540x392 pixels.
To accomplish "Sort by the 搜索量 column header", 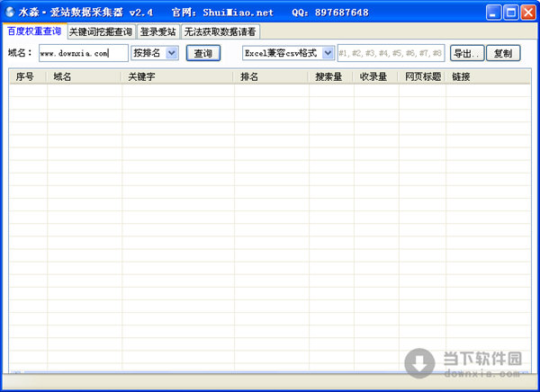I will 331,76.
